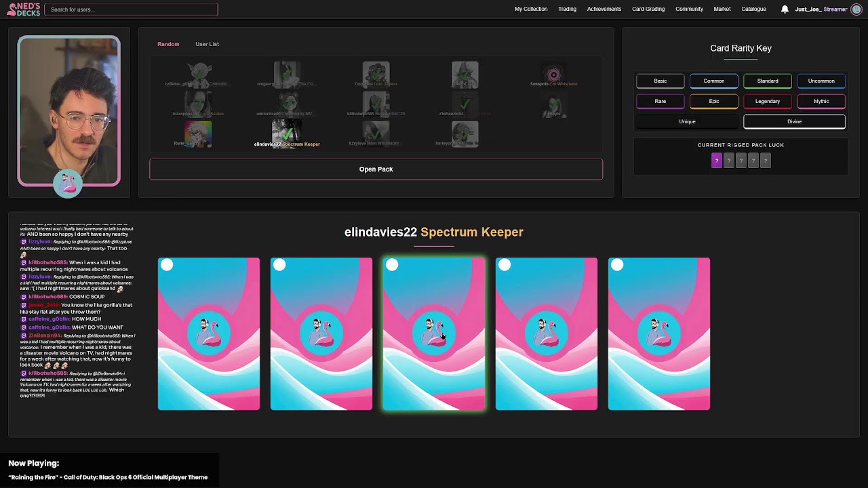
Task: Switch to the Random tab
Action: [168, 44]
